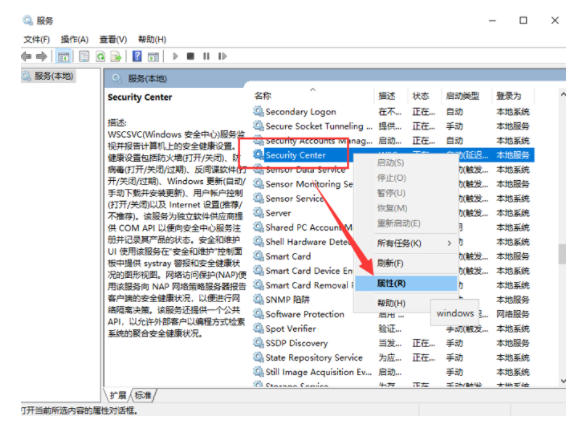Screen dimensions: 579x427
Task: Open the blue Help toolbar icon
Action: click(x=137, y=57)
